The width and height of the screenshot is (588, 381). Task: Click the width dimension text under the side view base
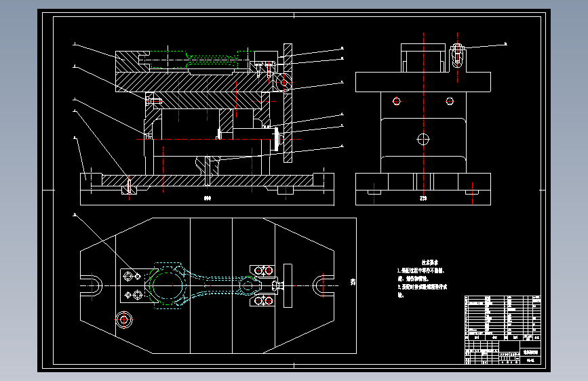423,198
